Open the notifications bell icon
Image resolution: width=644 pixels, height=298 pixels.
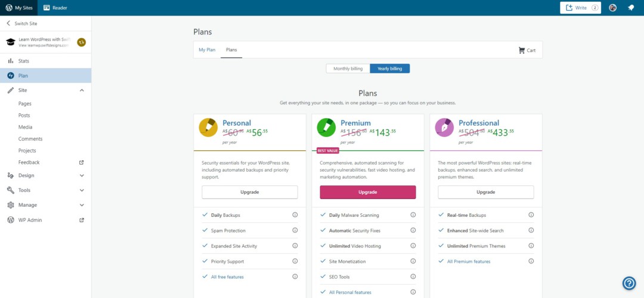(631, 8)
